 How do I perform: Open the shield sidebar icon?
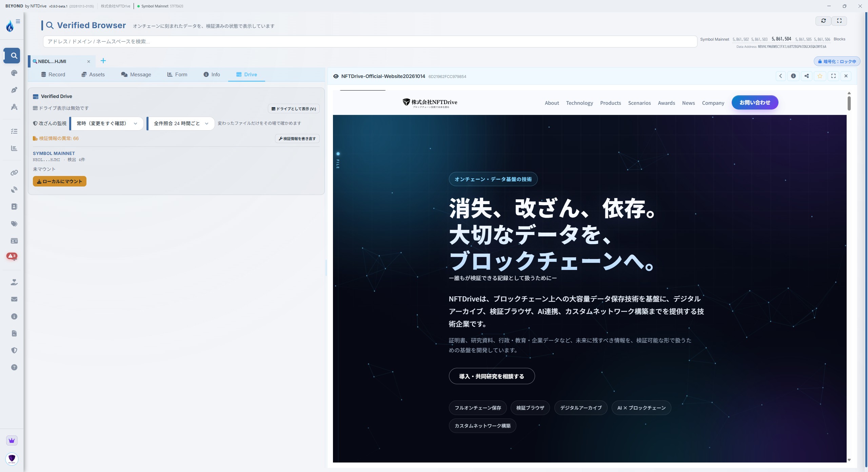click(x=14, y=350)
